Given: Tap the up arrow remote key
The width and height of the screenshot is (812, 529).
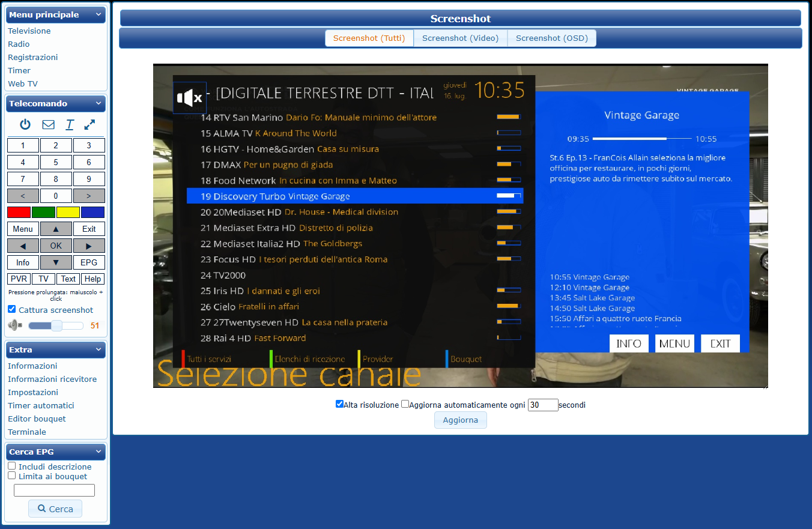Looking at the screenshot, I should tap(56, 229).
